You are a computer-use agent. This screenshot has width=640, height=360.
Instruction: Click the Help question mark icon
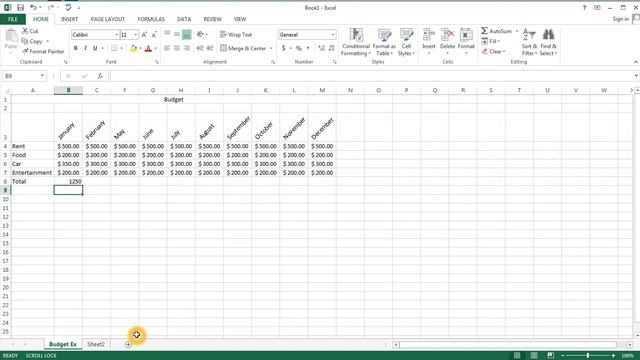584,8
